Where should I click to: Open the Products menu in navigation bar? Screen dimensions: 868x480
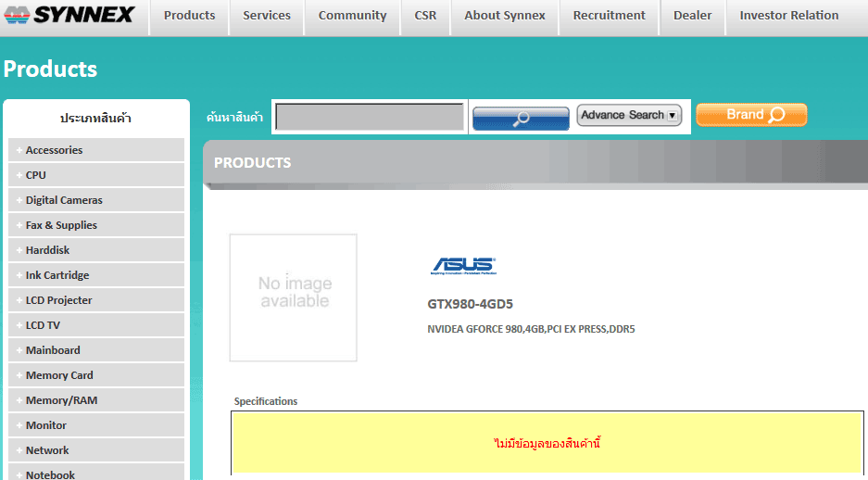point(189,16)
